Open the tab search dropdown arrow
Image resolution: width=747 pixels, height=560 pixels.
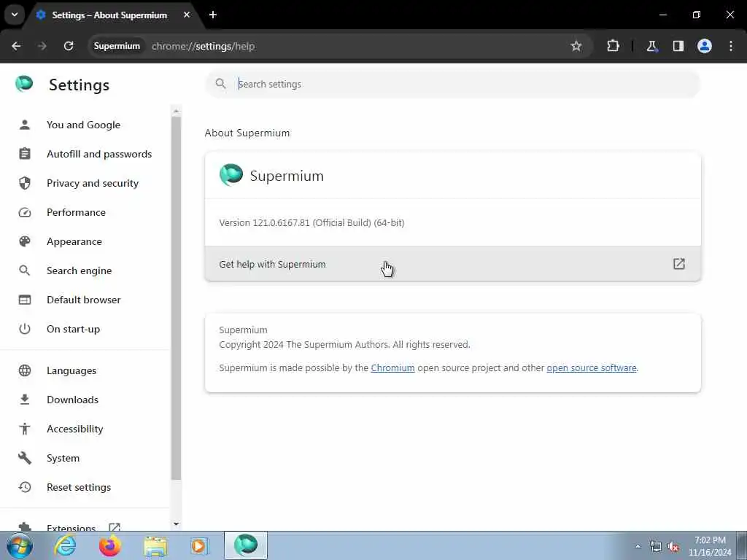[x=15, y=15]
